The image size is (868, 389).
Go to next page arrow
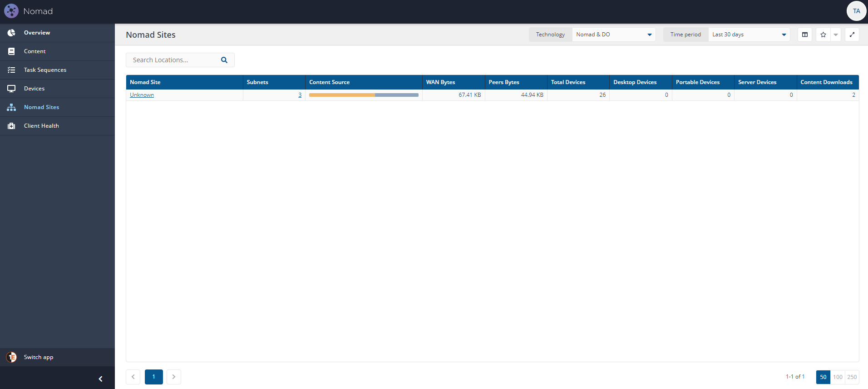point(174,377)
